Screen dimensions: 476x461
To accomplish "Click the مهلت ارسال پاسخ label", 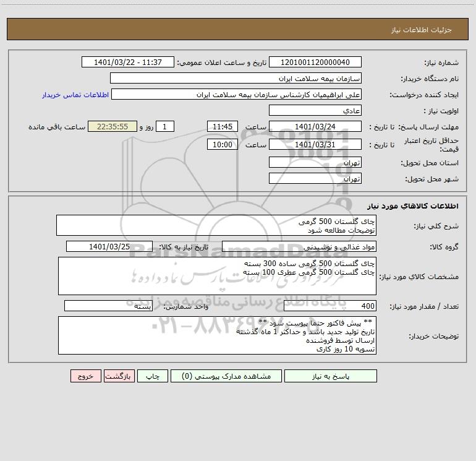I will pyautogui.click(x=428, y=127).
